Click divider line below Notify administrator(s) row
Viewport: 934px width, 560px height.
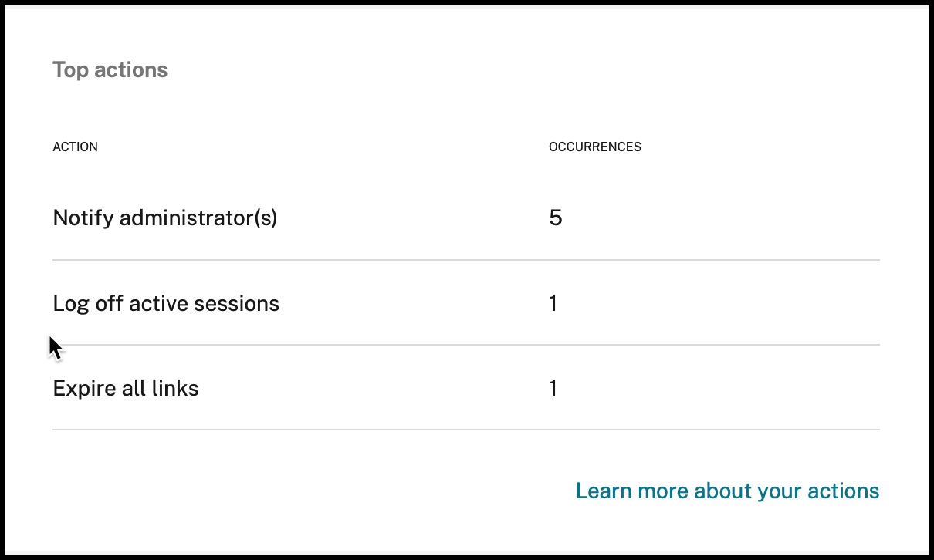coord(465,261)
